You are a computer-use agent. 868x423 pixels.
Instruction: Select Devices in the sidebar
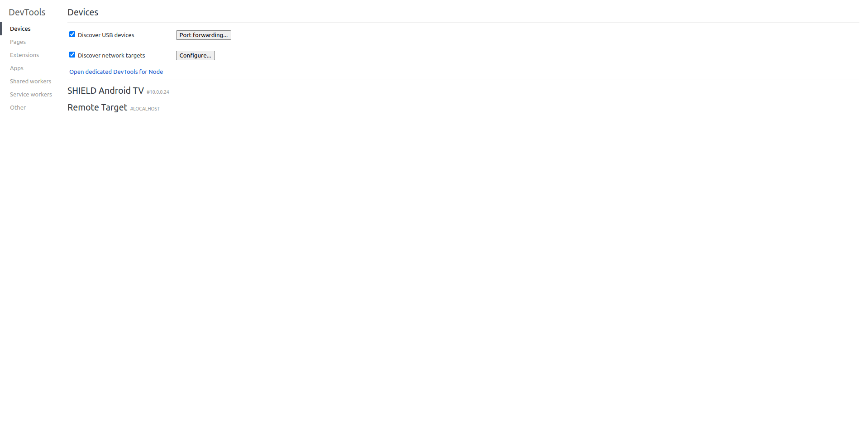click(20, 29)
